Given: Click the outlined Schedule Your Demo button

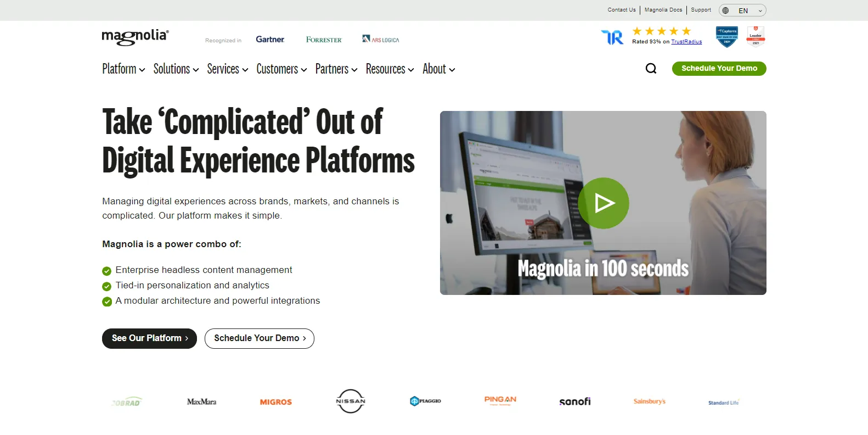Looking at the screenshot, I should [260, 338].
